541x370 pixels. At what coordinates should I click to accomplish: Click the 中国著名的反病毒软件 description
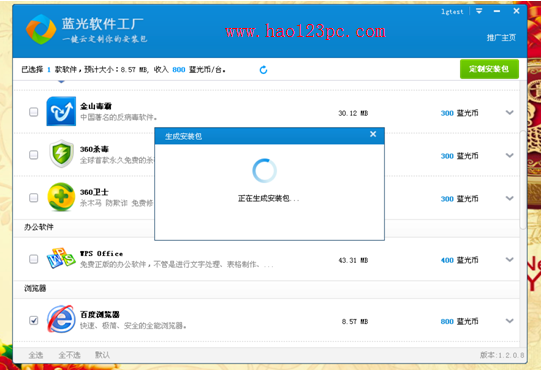point(119,117)
